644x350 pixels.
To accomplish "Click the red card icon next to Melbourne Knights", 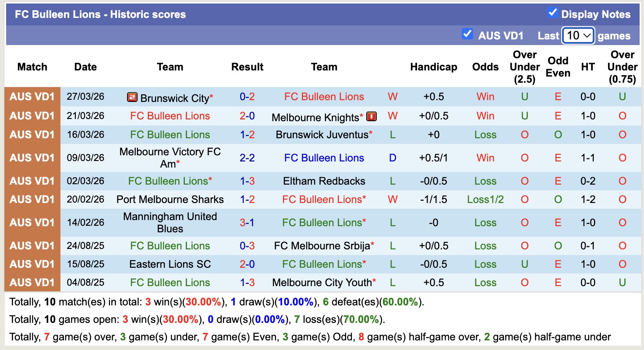I will [371, 116].
